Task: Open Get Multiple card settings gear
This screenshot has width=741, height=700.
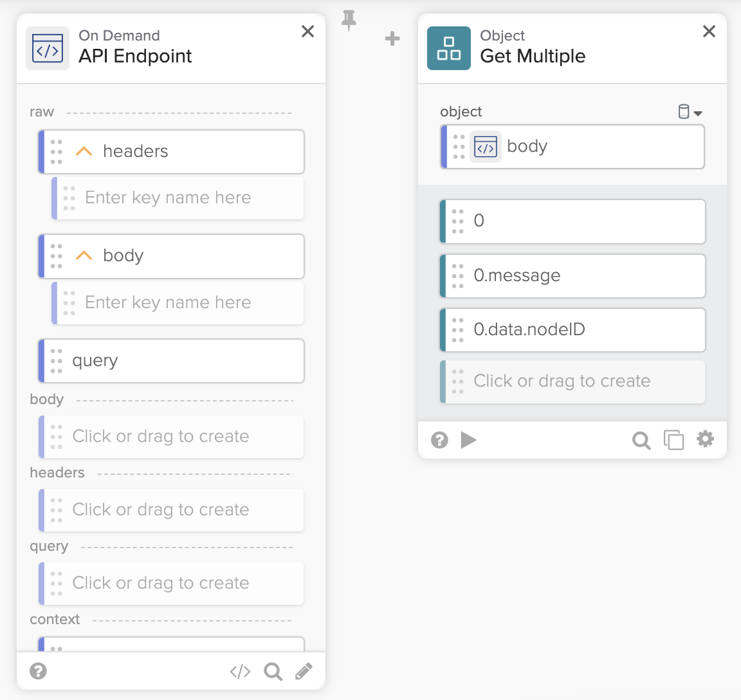Action: (706, 439)
